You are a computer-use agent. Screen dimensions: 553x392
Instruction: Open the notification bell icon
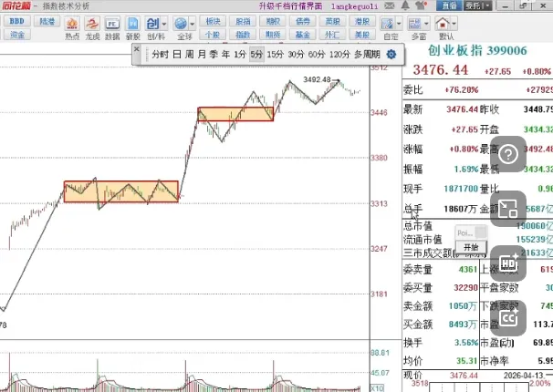point(405,5)
